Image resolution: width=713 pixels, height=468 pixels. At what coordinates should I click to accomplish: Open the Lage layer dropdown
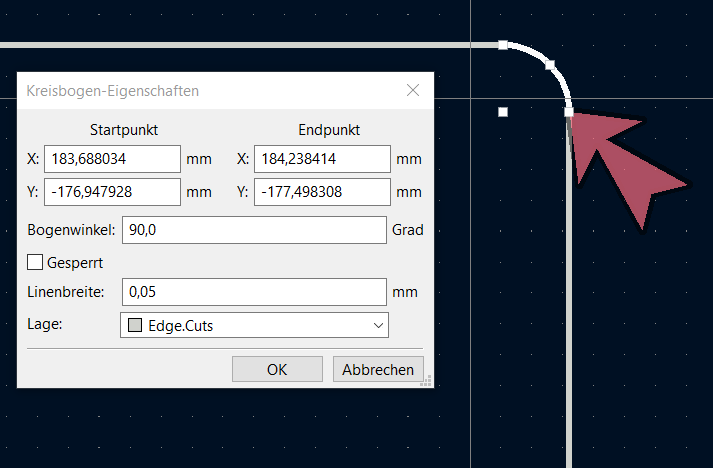click(254, 325)
